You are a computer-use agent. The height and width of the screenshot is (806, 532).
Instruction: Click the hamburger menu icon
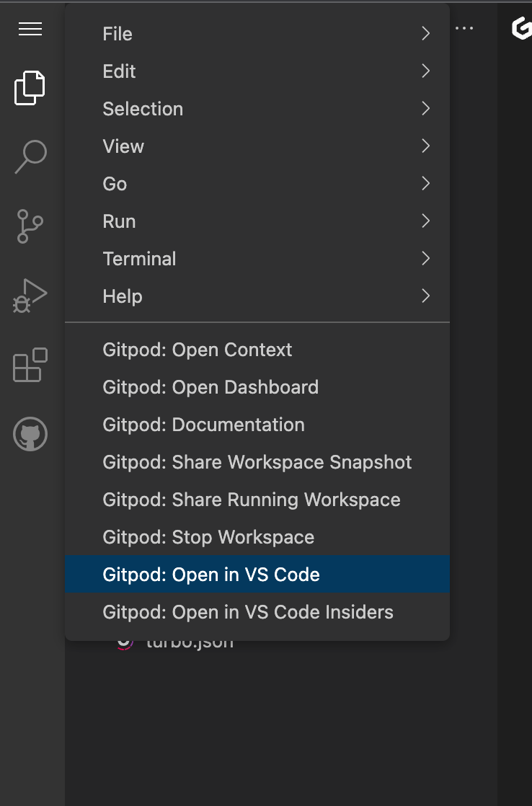point(30,30)
